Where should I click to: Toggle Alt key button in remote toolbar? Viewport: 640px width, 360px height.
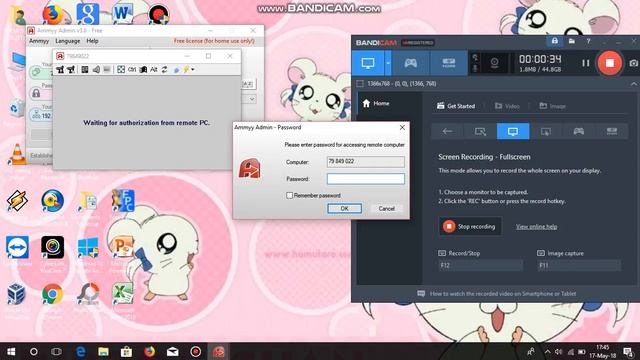click(153, 70)
